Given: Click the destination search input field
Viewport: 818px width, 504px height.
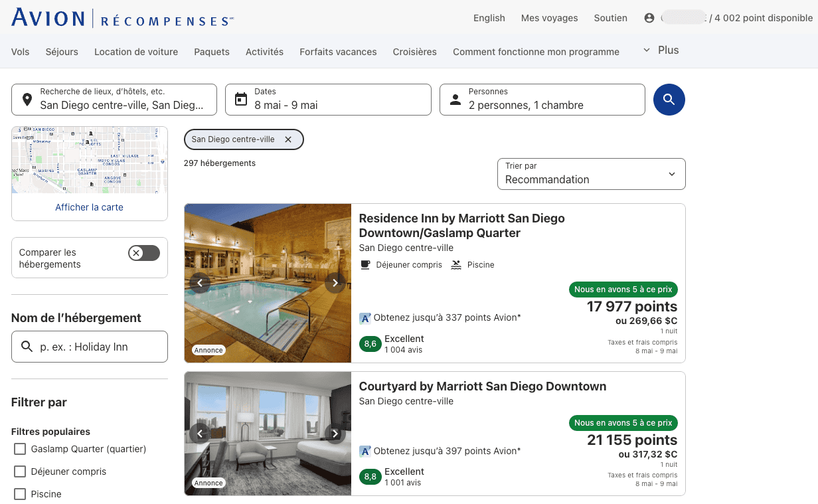Looking at the screenshot, I should (x=114, y=100).
